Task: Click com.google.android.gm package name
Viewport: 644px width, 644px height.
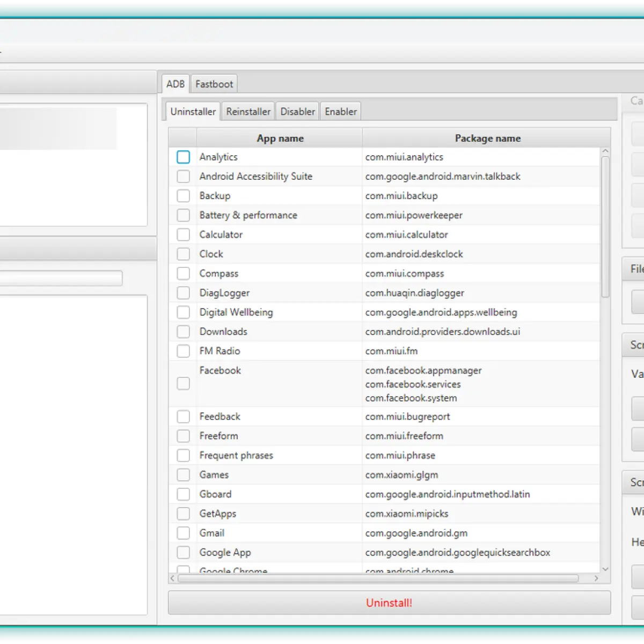Action: [x=416, y=533]
